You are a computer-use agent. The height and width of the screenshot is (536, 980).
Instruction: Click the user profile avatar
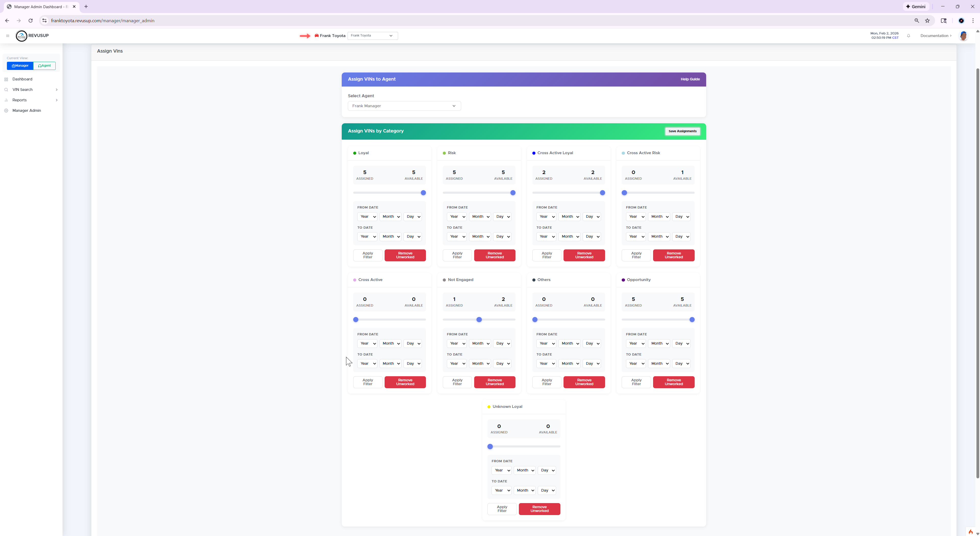pyautogui.click(x=964, y=35)
